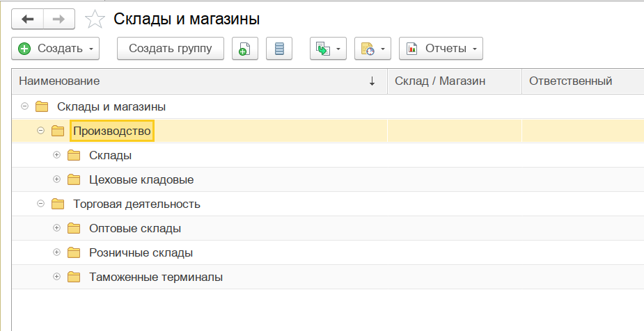The width and height of the screenshot is (644, 331).
Task: Click the list view mode icon
Action: (x=279, y=49)
